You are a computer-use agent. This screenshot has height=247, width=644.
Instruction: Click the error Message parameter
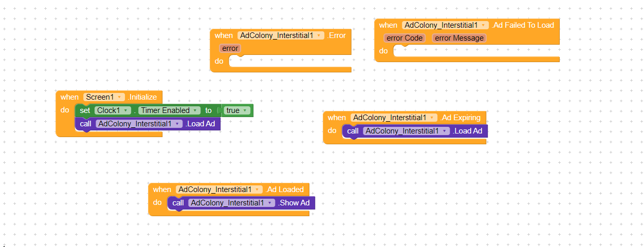[x=459, y=38]
